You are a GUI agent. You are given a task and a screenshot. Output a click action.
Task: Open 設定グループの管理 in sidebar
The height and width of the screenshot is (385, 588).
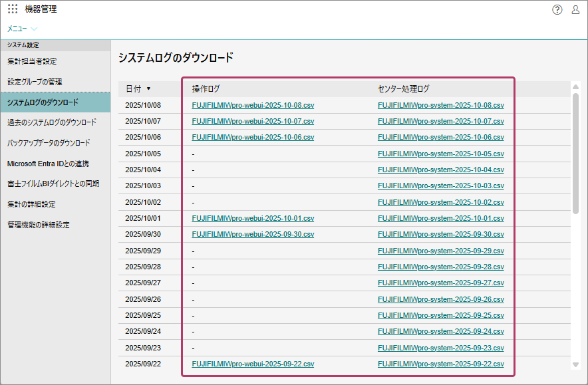[x=35, y=82]
